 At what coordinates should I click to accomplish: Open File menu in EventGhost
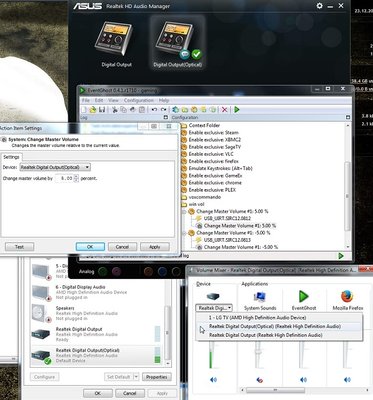tap(85, 100)
